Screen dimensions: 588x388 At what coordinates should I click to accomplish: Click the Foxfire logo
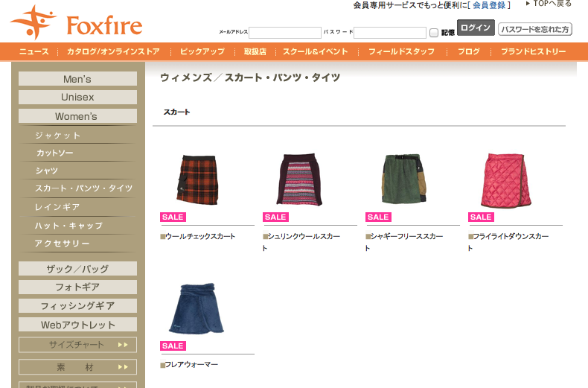tap(77, 22)
